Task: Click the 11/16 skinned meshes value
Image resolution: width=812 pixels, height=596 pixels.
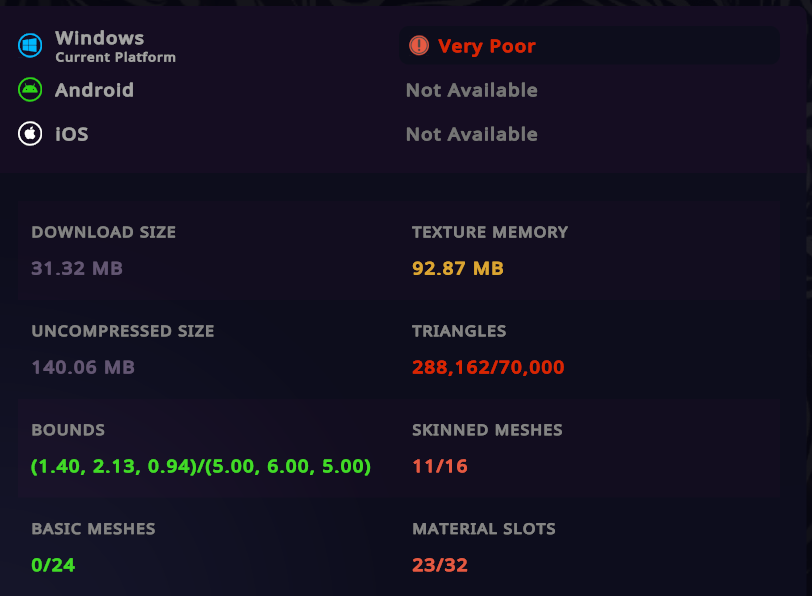Action: 440,466
